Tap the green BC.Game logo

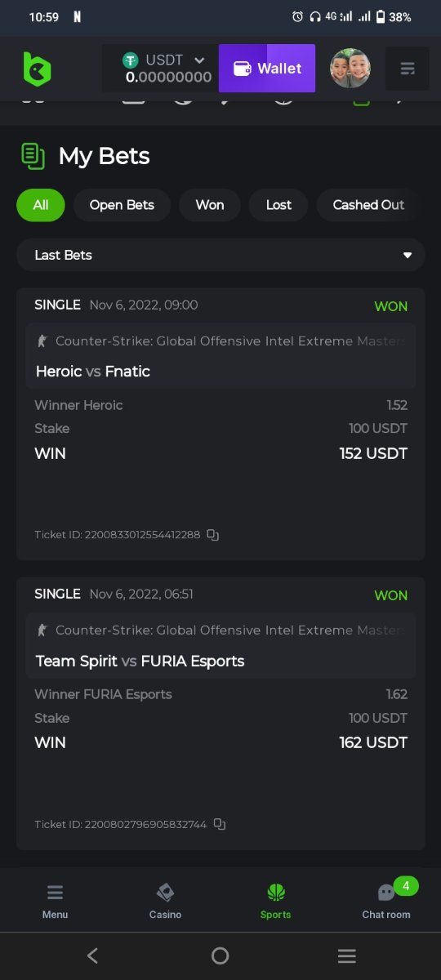pyautogui.click(x=37, y=69)
